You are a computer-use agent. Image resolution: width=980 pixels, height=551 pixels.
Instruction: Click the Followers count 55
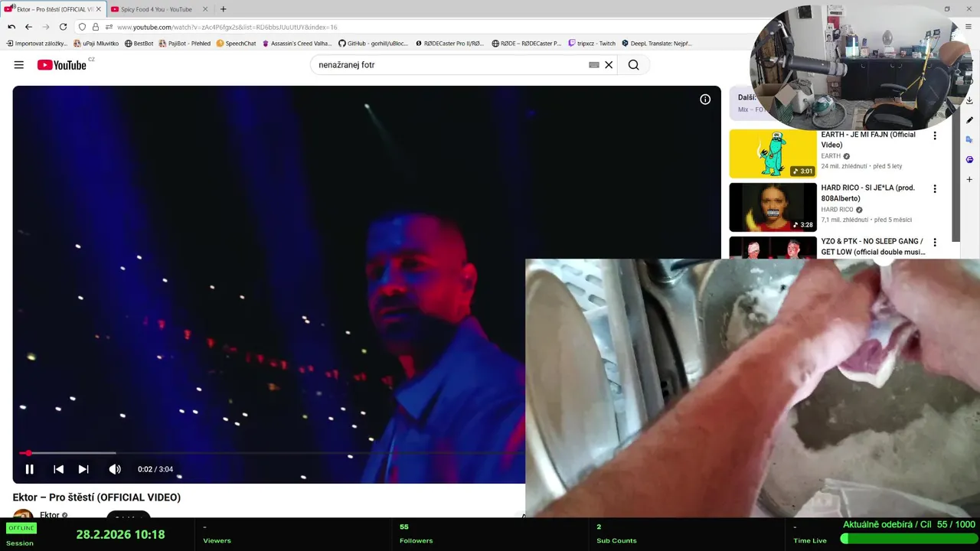(404, 527)
